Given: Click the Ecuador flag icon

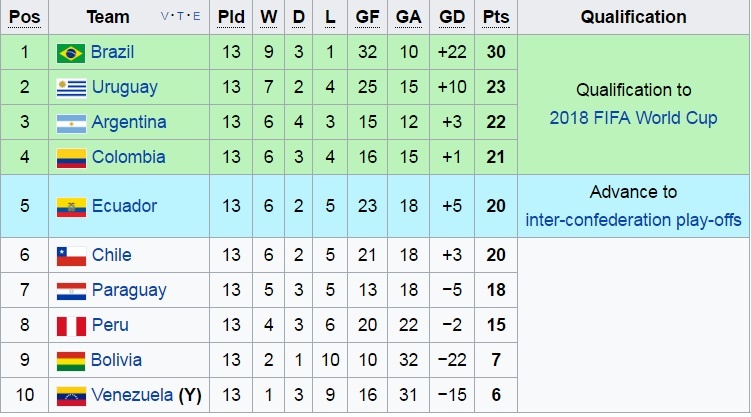Looking at the screenshot, I should coord(70,206).
